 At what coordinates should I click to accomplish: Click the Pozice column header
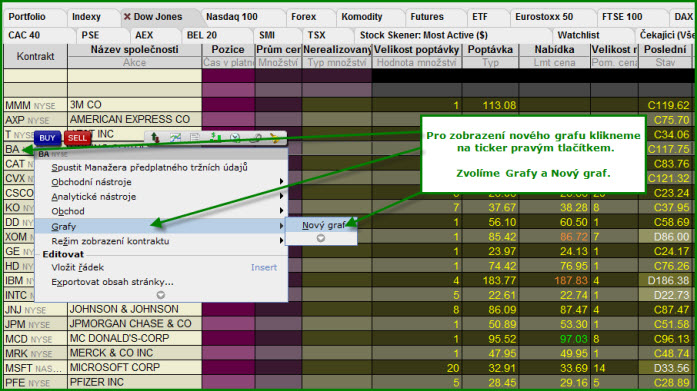tap(228, 50)
